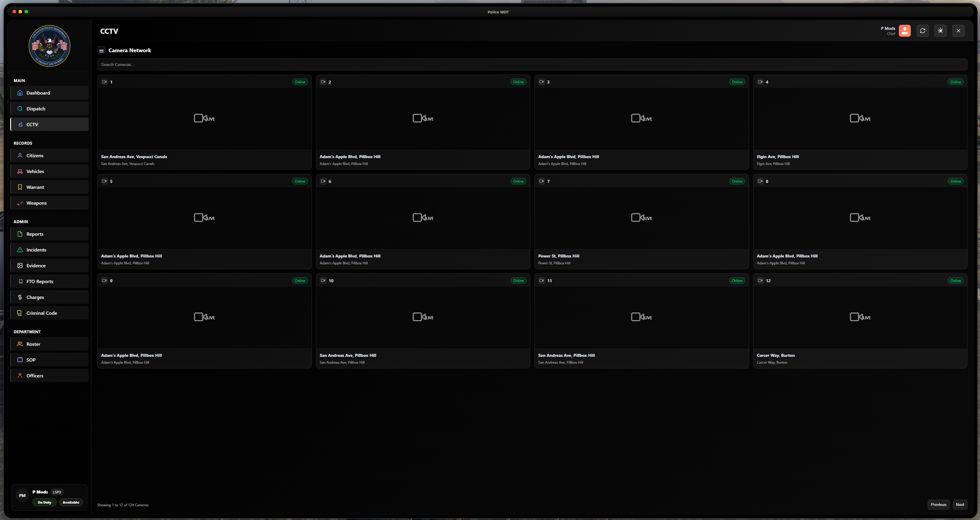
Task: Click camera icon on card 5 header
Action: click(x=104, y=181)
